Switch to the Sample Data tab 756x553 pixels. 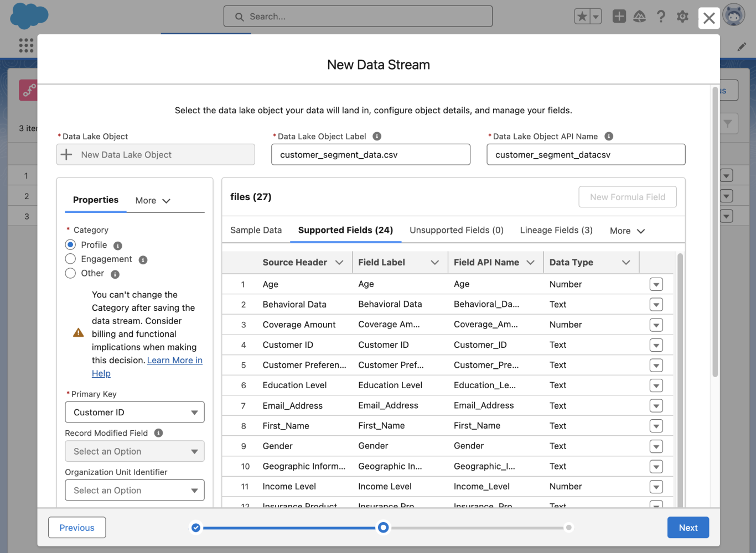click(256, 230)
